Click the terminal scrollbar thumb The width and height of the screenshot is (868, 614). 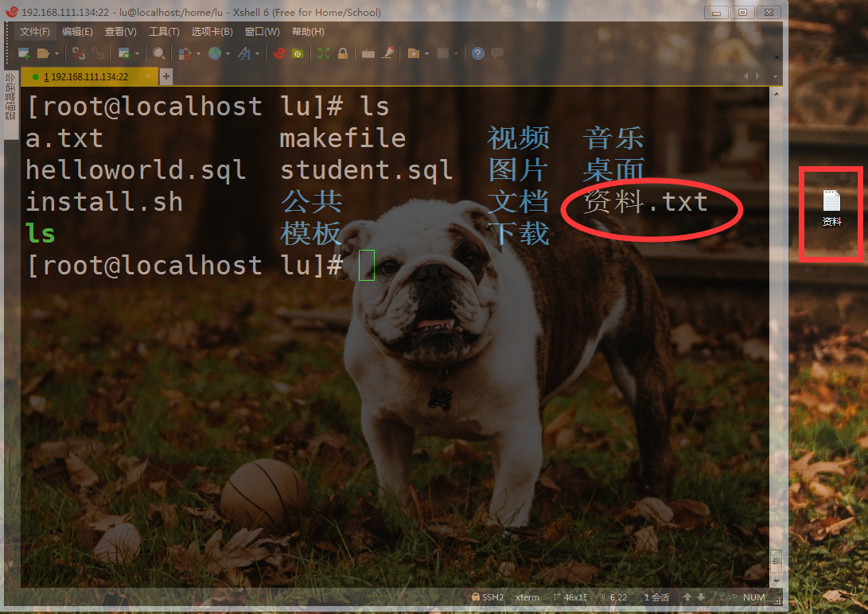point(776,562)
